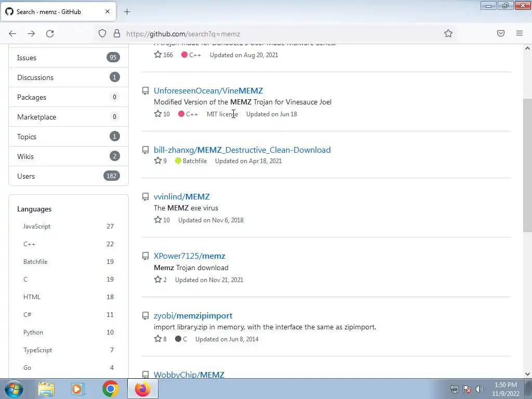Repository icon next to UnforeseenOcean/VineMEMZ
532x399 pixels.
click(x=145, y=91)
